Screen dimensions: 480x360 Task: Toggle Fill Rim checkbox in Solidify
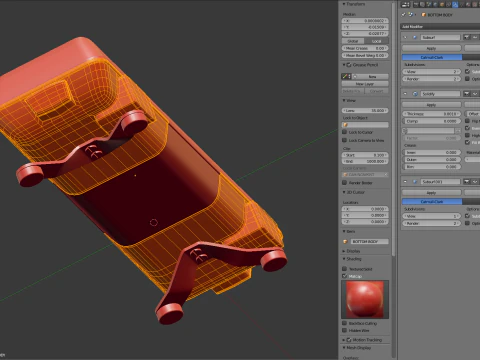(467, 142)
